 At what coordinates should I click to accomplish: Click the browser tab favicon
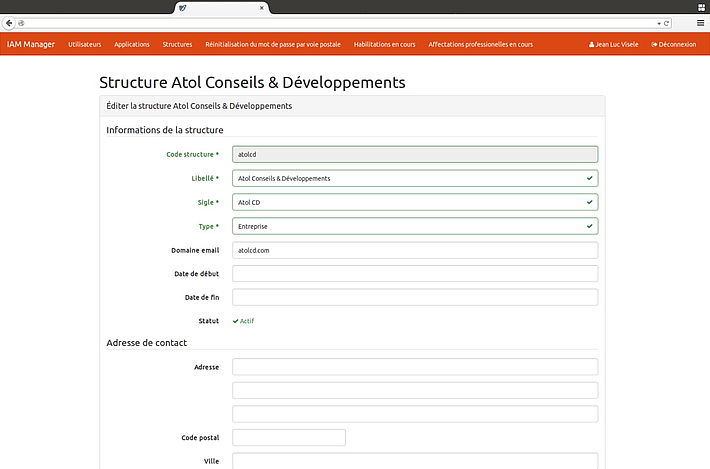(x=182, y=8)
